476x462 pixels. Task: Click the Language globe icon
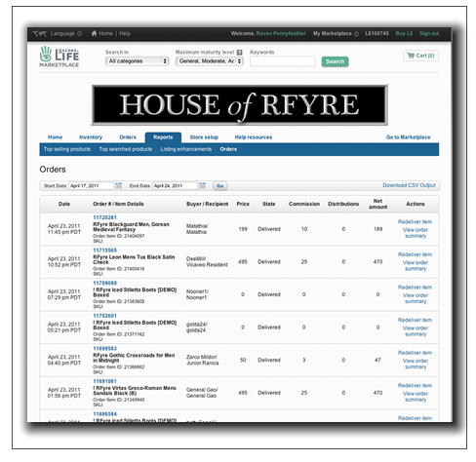point(40,33)
